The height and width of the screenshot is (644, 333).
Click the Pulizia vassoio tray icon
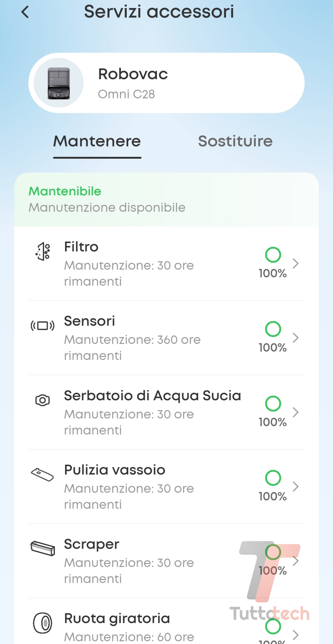tap(42, 475)
